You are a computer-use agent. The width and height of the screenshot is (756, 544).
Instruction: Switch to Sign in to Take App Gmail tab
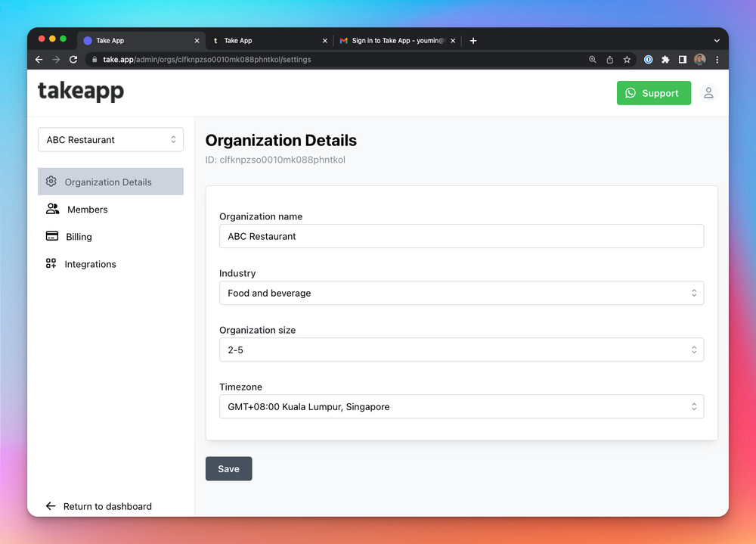tap(397, 41)
